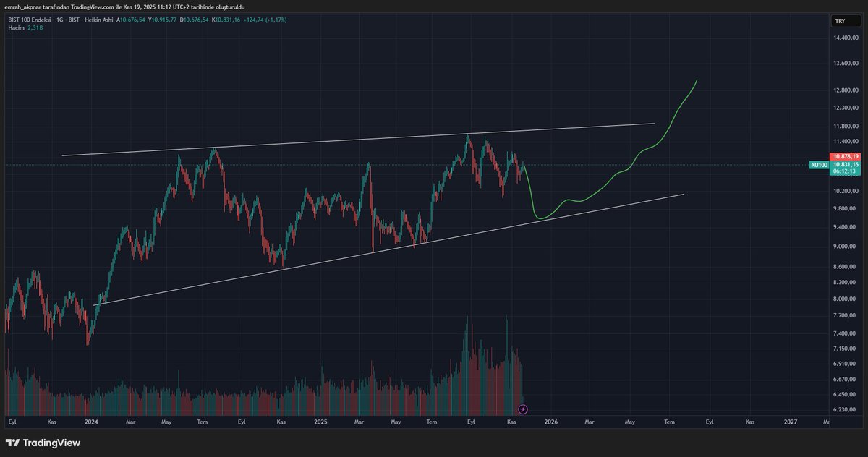Click the 8.300,00 price axis label
Viewport: 868px width, 457px height.
[845, 282]
